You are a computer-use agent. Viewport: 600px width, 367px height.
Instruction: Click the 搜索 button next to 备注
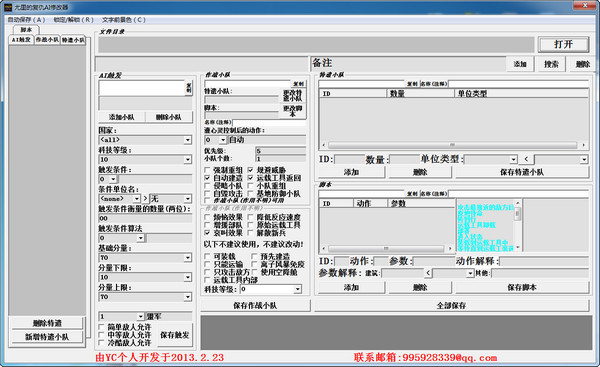551,64
